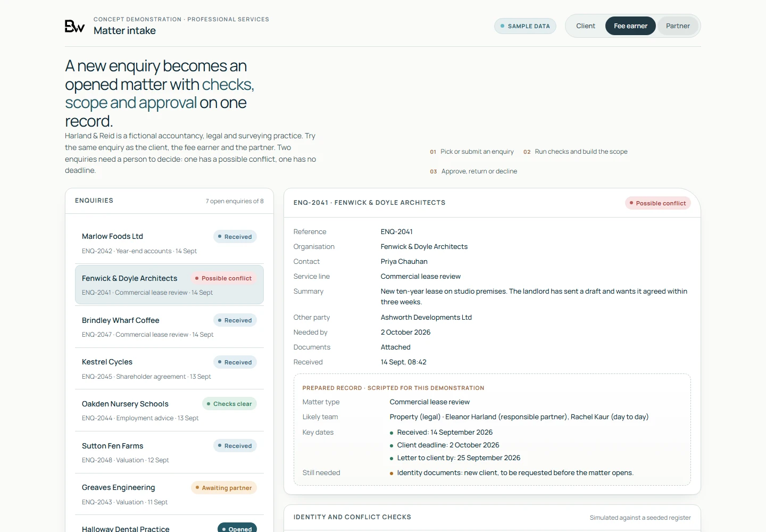
Task: Click the Needed by date 2 October 2026
Action: (x=406, y=332)
